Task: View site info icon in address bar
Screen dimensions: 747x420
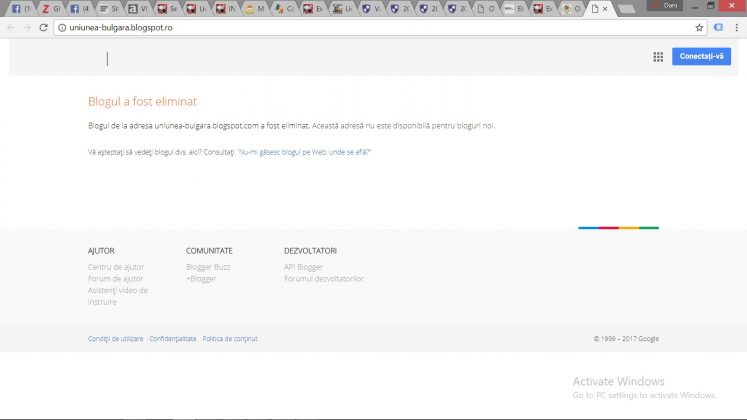Action: coord(62,27)
